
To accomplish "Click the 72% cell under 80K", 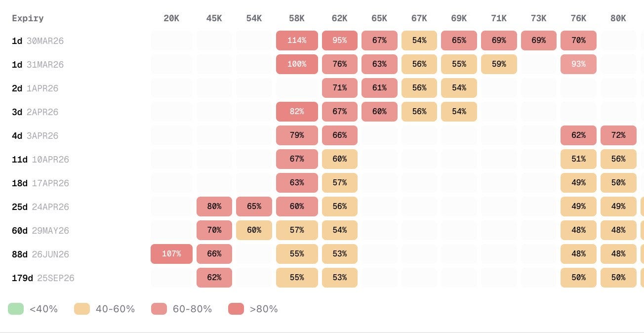I will (x=618, y=135).
